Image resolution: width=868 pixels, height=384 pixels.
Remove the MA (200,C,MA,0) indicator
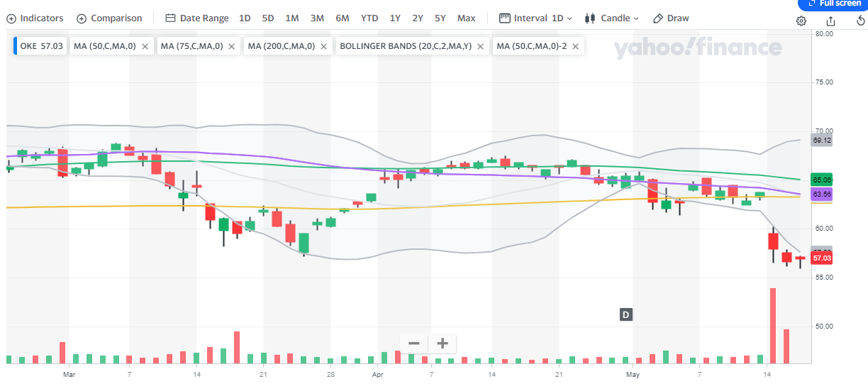323,46
